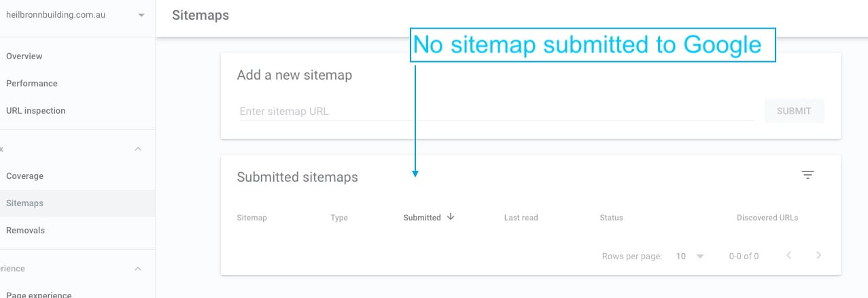Viewport: 868px width, 298px height.
Task: Click the Enter sitemap URL field
Action: point(496,111)
